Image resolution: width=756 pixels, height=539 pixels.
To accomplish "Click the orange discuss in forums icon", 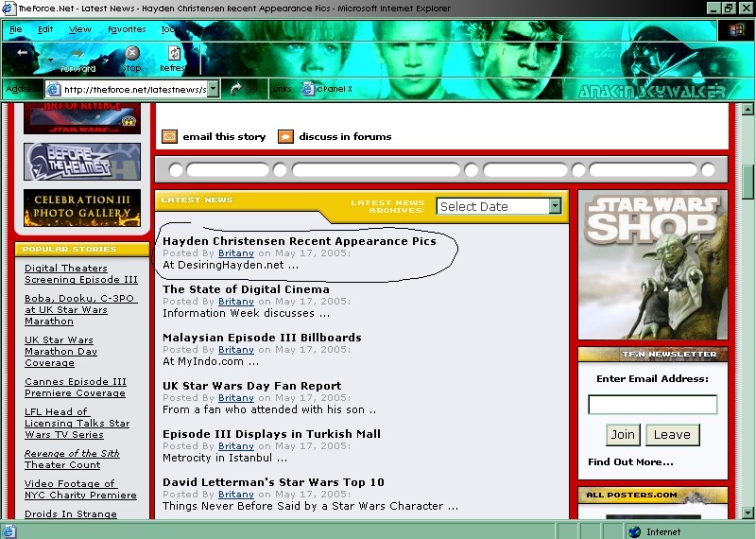I will coord(285,136).
